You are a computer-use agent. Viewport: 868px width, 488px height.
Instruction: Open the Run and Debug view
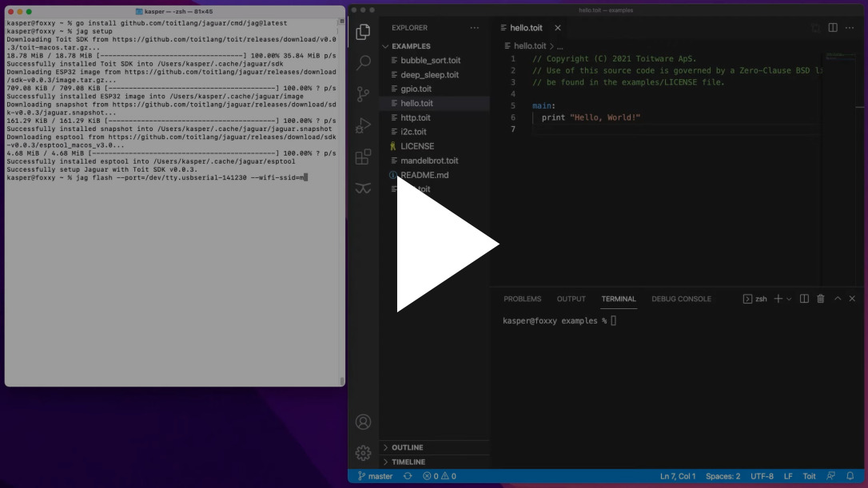click(363, 125)
